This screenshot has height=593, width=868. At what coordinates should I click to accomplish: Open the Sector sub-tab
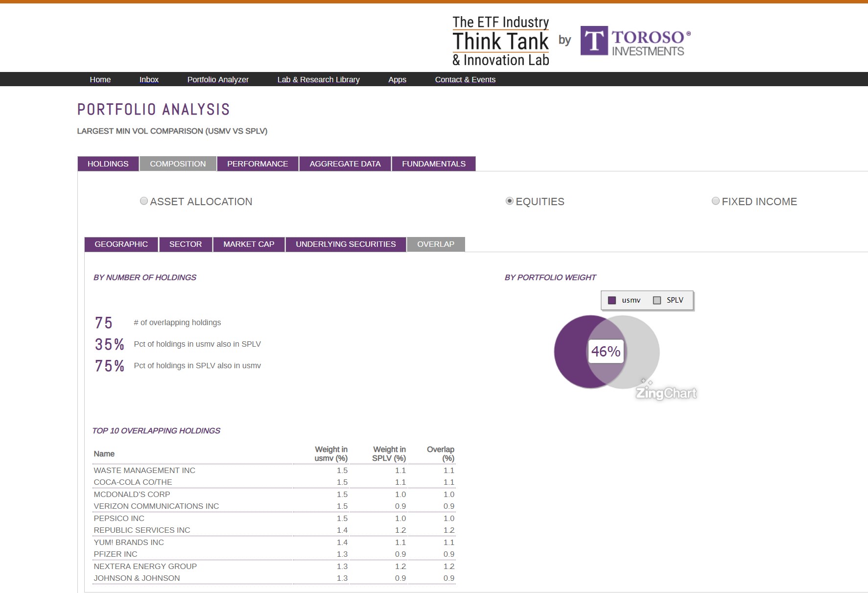tap(186, 244)
